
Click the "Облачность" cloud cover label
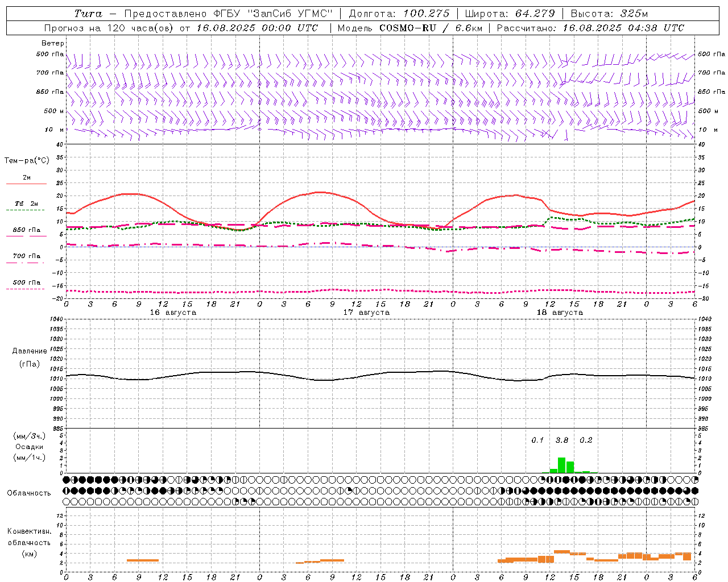click(x=29, y=493)
